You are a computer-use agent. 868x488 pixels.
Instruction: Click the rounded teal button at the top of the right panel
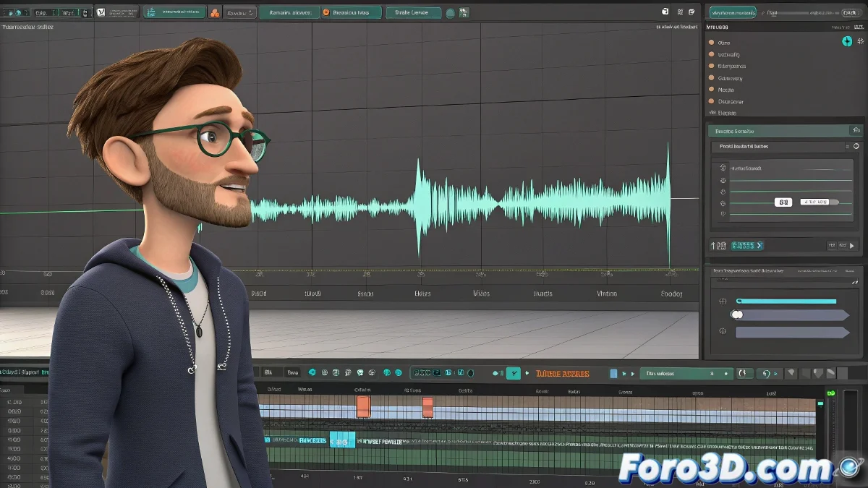(x=732, y=12)
